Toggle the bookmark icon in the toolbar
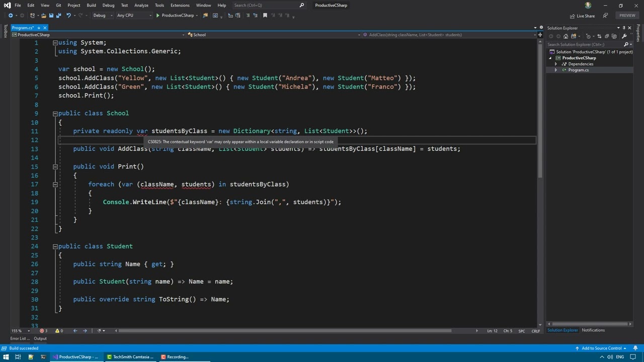 tap(265, 16)
